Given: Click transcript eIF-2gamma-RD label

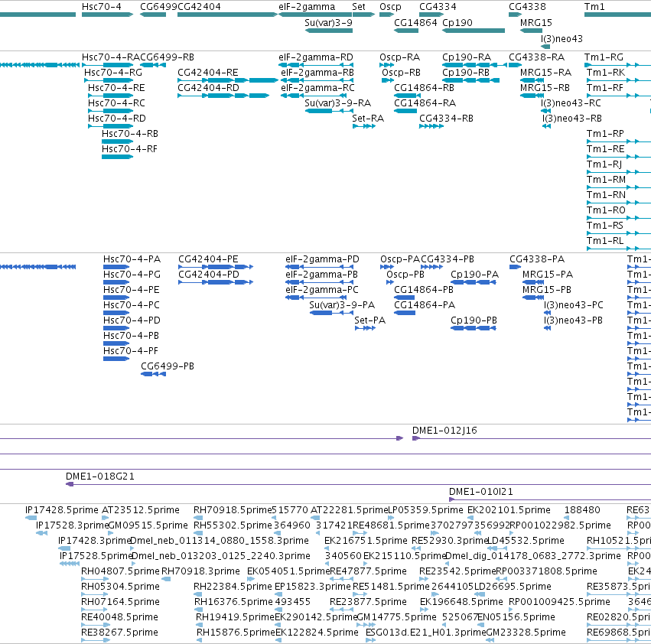Looking at the screenshot, I should tap(316, 57).
